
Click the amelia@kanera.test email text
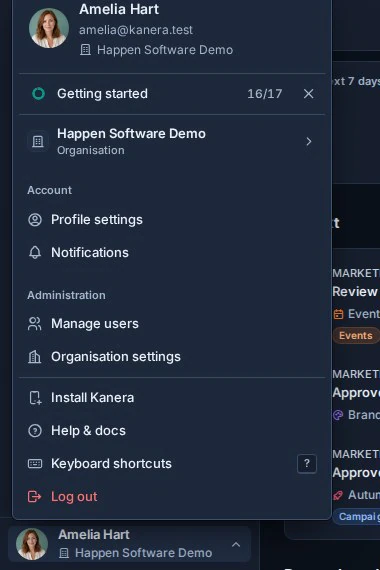pyautogui.click(x=136, y=30)
